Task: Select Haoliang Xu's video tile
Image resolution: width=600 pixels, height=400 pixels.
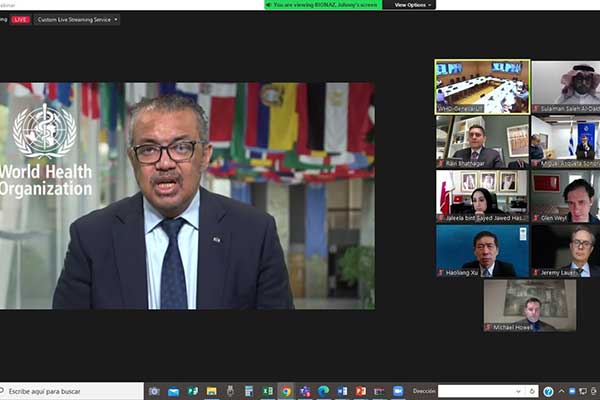Action: click(x=482, y=251)
